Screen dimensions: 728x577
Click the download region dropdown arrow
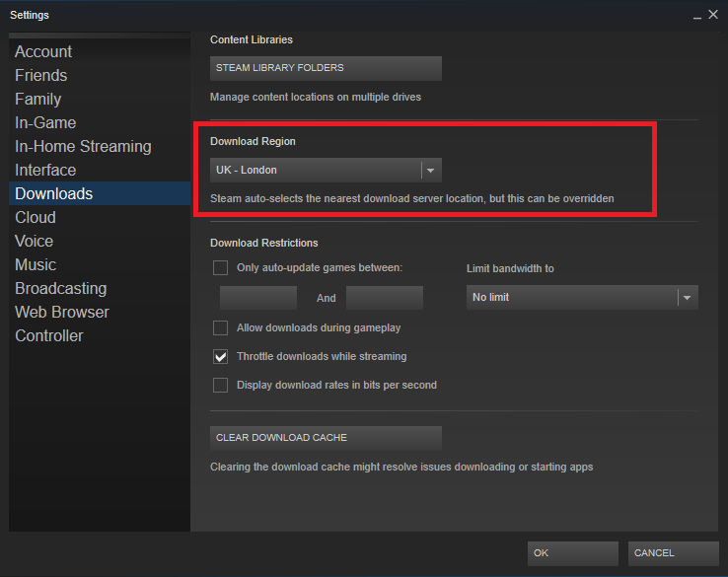pyautogui.click(x=431, y=171)
